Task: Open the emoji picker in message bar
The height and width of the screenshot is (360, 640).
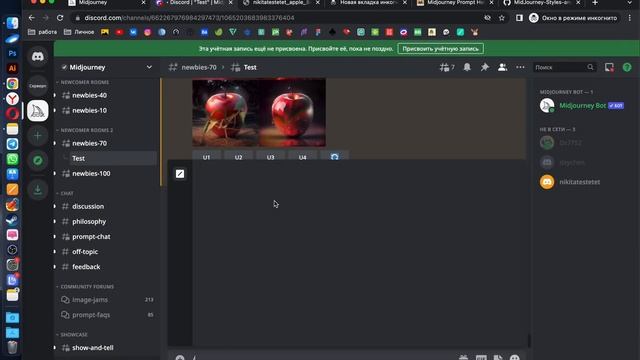Action: coord(515,358)
